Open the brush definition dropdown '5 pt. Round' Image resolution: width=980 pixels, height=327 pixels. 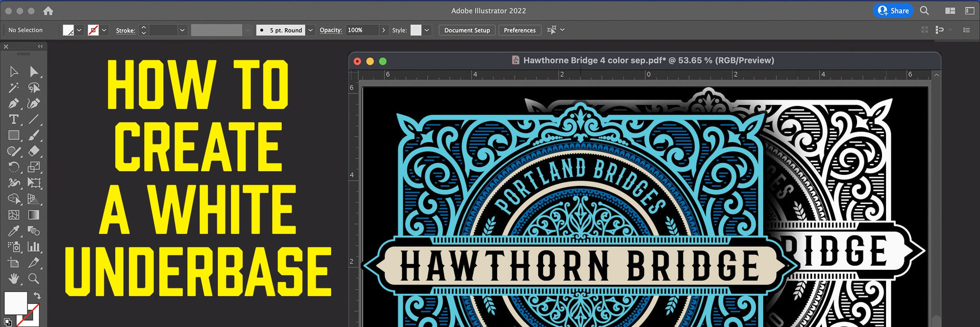(x=310, y=30)
